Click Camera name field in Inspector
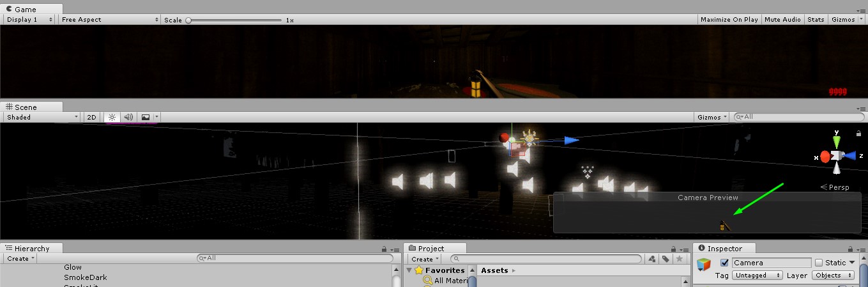The width and height of the screenshot is (868, 287). pos(771,263)
